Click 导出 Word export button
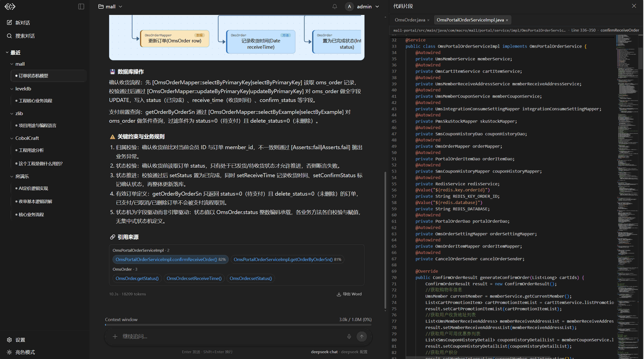644x359 pixels. point(349,294)
